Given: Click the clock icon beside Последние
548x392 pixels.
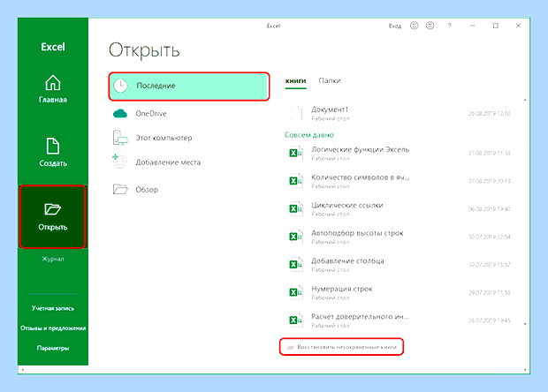Looking at the screenshot, I should point(120,86).
